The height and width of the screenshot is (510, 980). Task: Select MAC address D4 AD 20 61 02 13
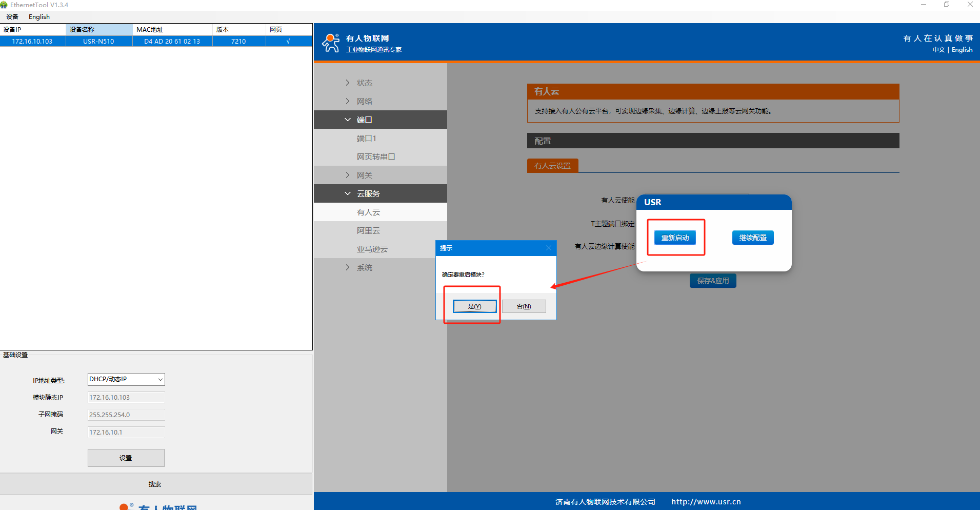tap(172, 42)
